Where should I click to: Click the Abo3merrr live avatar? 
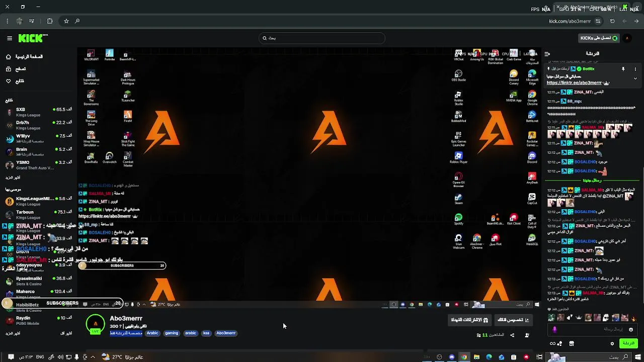(x=96, y=324)
